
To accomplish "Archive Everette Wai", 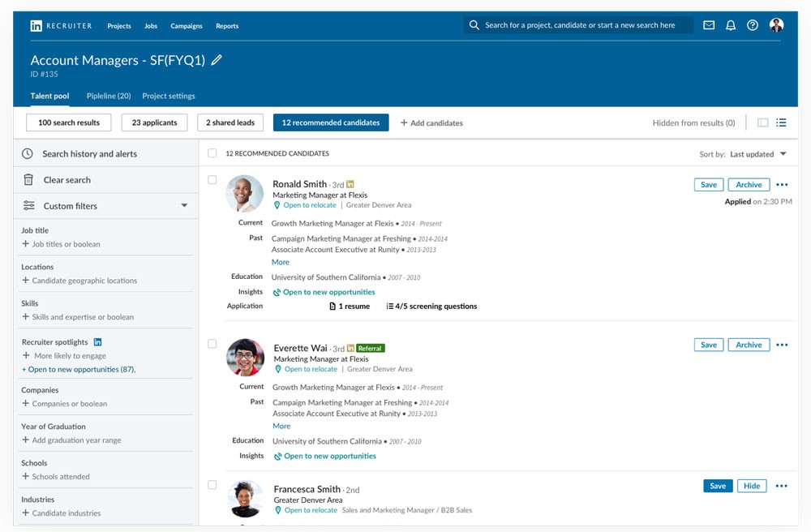I will click(x=749, y=345).
